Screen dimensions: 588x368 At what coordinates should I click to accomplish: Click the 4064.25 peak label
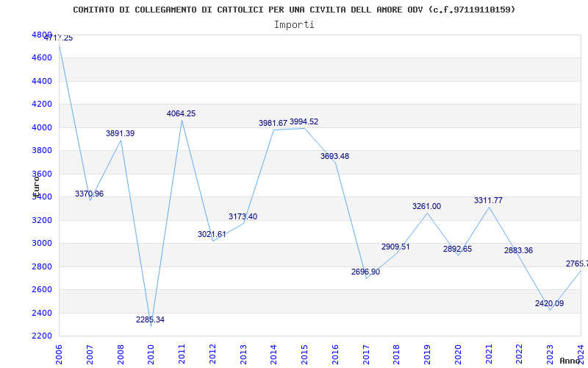pos(181,113)
